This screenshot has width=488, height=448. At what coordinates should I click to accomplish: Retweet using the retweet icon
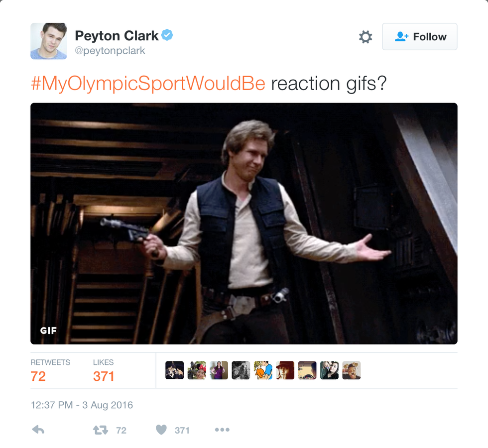point(101,430)
